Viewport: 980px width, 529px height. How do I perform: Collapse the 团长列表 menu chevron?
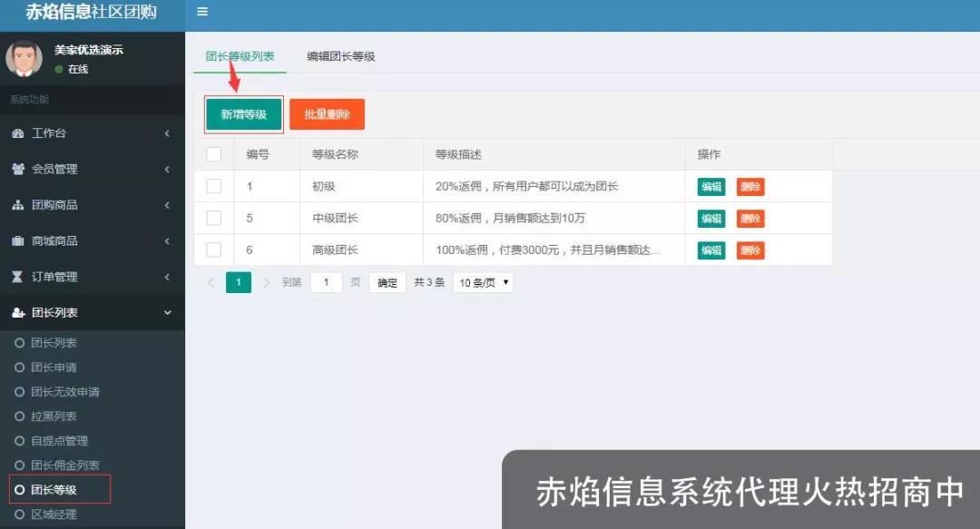167,313
